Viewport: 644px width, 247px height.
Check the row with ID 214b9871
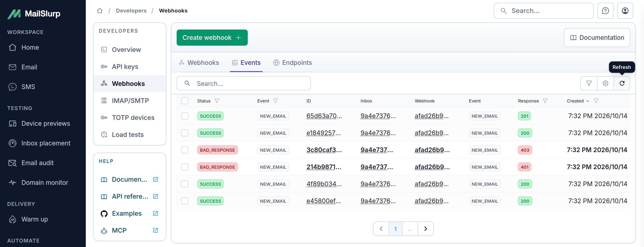pos(185,167)
